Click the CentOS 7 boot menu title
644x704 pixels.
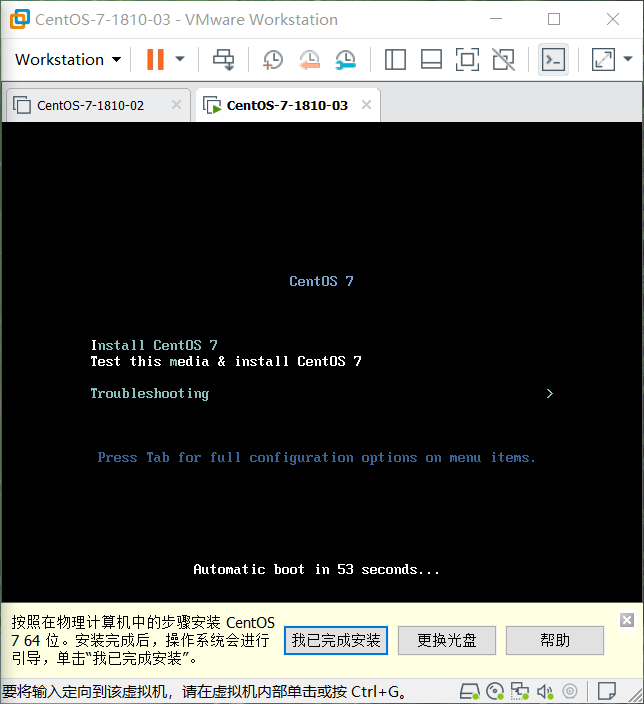click(321, 281)
